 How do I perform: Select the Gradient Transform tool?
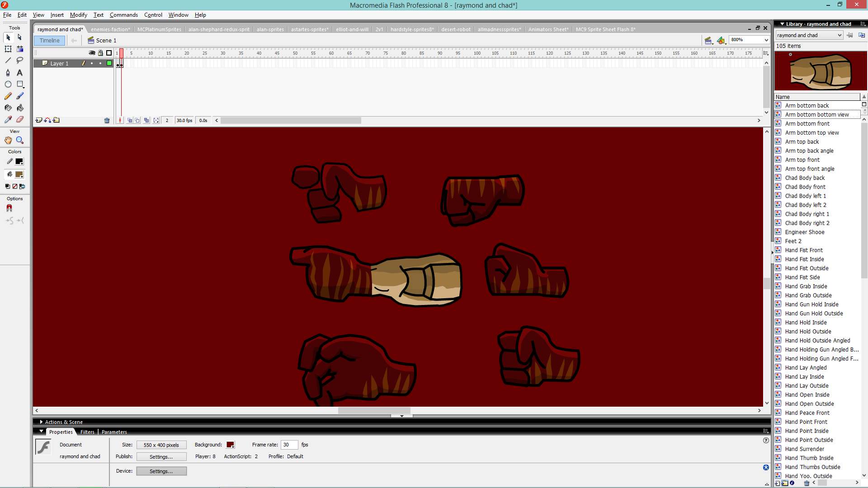click(19, 49)
